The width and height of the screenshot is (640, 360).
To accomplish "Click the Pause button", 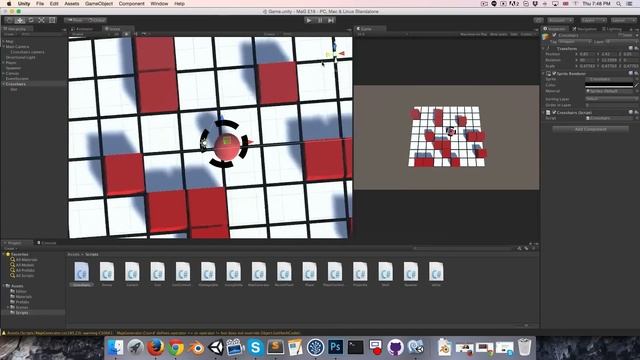I will [x=320, y=20].
